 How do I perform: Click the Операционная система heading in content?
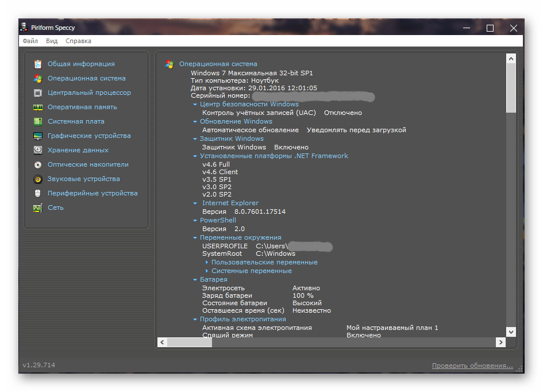tap(218, 64)
